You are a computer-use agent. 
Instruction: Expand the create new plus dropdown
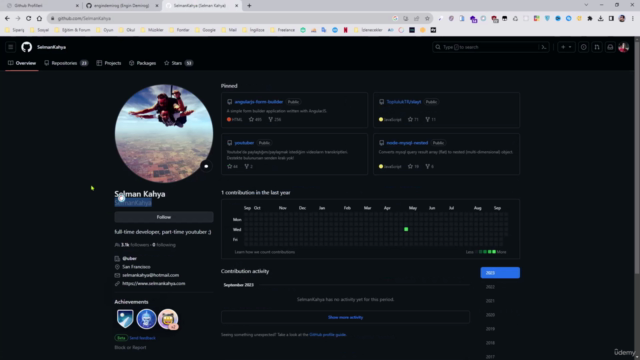coord(566,47)
